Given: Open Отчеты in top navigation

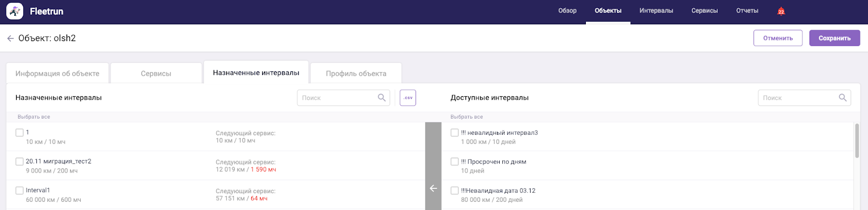Looking at the screenshot, I should pyautogui.click(x=747, y=11).
